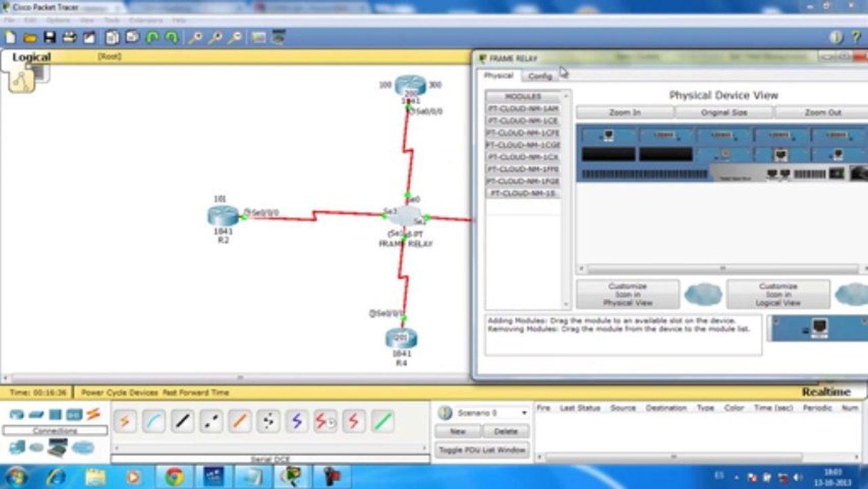Click the New file icon in toolbar

(10, 37)
